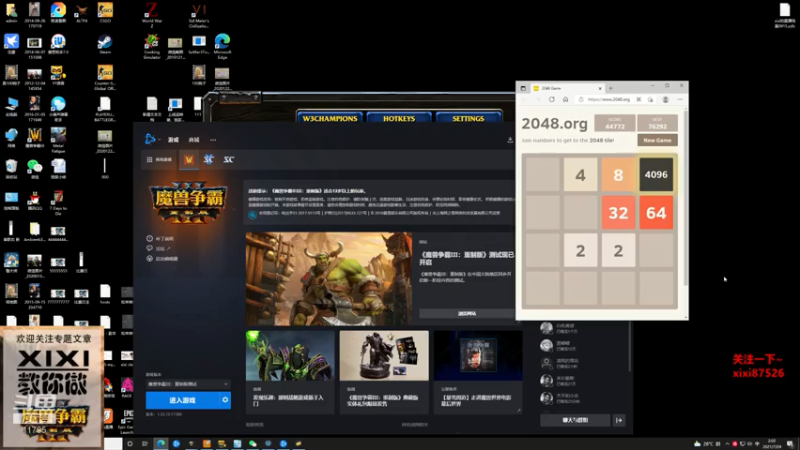Open the Edge tab actions menu icon
Screen dimensions: 800x450
click(x=523, y=88)
